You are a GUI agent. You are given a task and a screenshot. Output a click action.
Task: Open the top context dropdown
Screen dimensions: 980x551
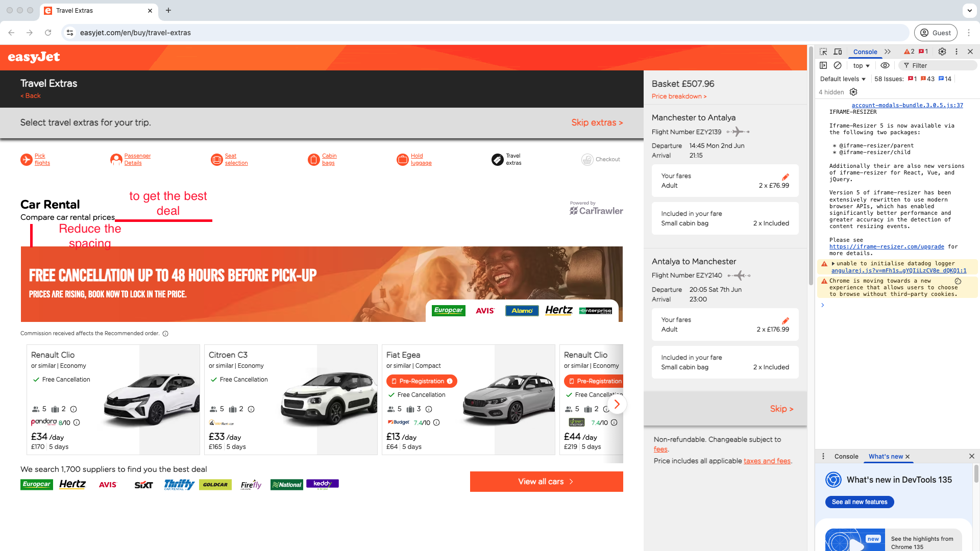tap(861, 66)
